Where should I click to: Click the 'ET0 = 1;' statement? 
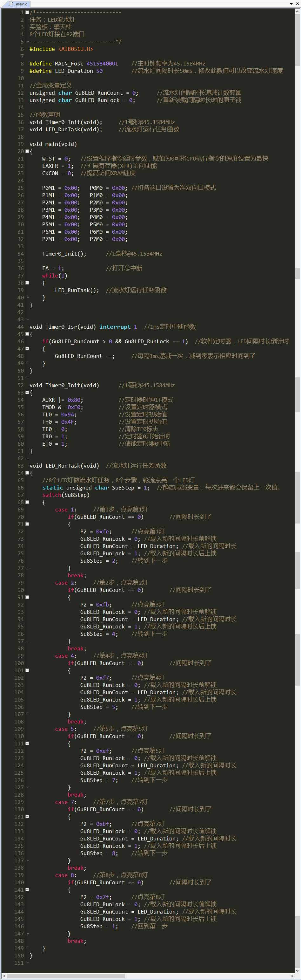(x=55, y=443)
